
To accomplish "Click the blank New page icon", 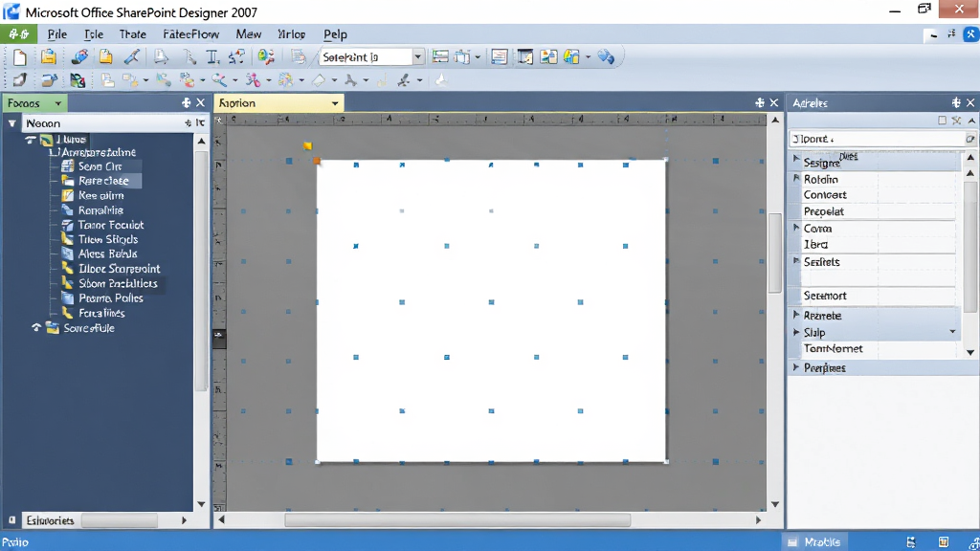I will click(20, 57).
